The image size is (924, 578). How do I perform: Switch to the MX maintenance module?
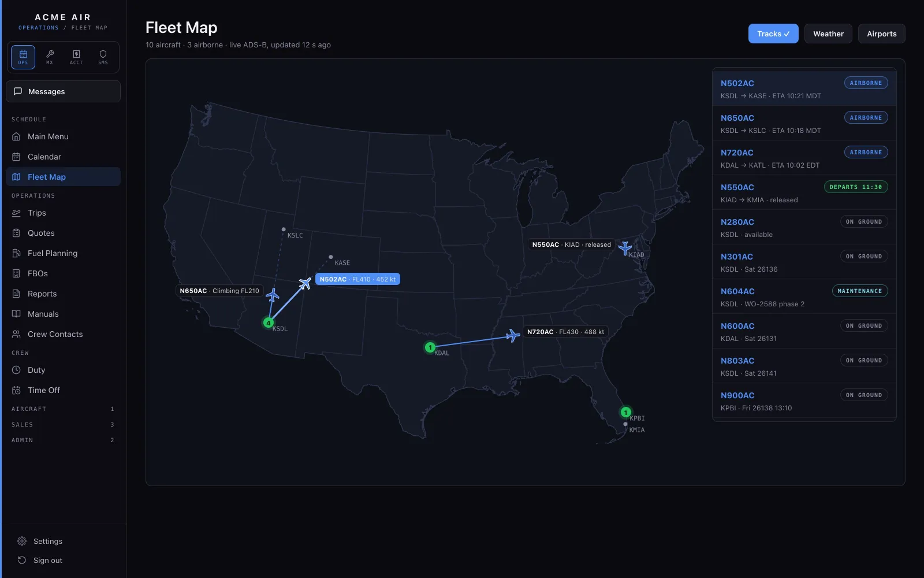click(50, 57)
